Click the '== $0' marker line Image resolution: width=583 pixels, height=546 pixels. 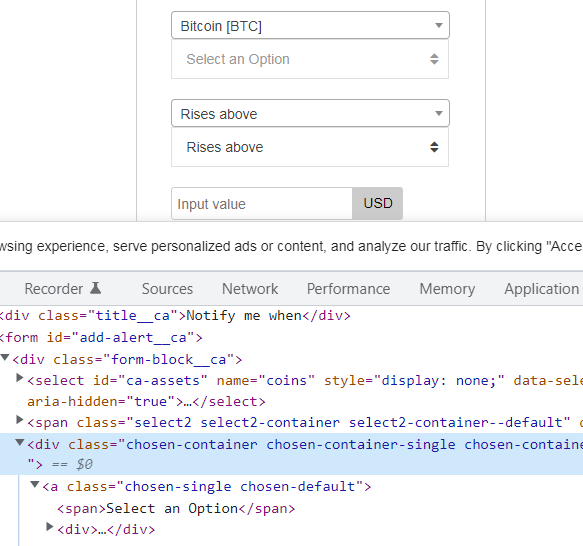coord(72,465)
